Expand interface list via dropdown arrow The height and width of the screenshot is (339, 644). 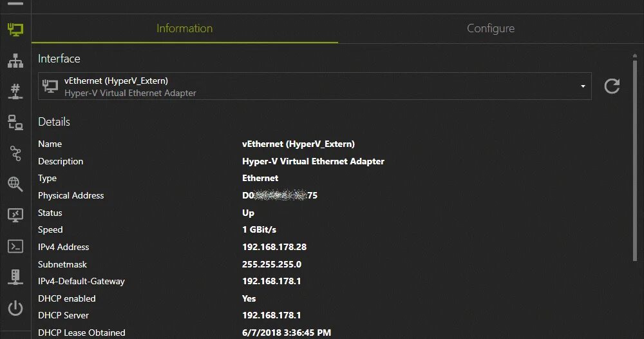(x=583, y=86)
